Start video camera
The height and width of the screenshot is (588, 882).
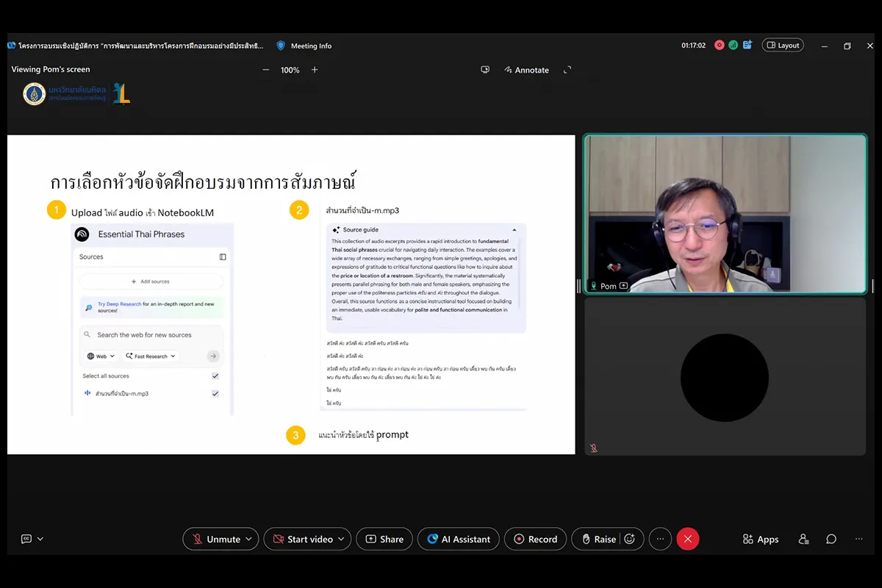point(303,539)
